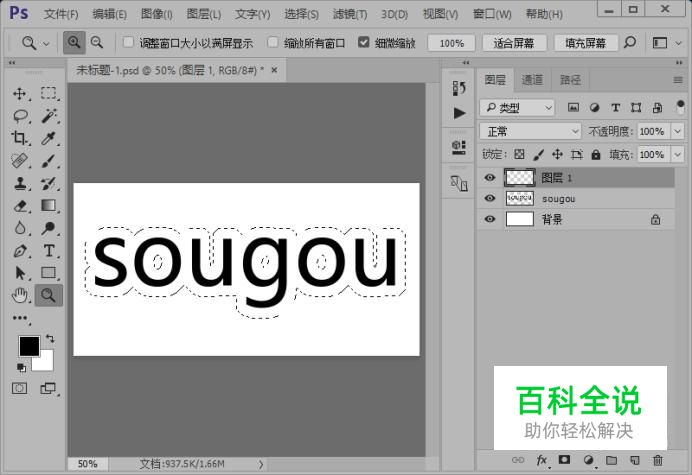The width and height of the screenshot is (692, 475).
Task: Select the Crop tool
Action: coord(19,138)
